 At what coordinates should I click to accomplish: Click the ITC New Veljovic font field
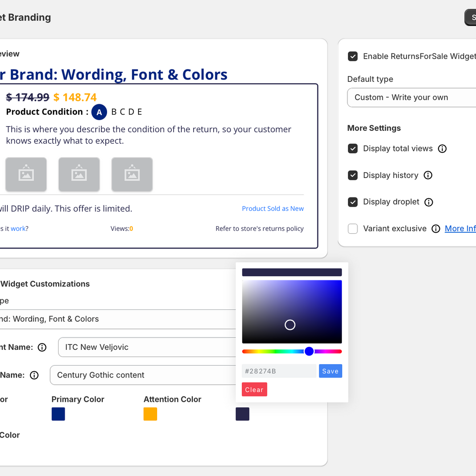147,347
